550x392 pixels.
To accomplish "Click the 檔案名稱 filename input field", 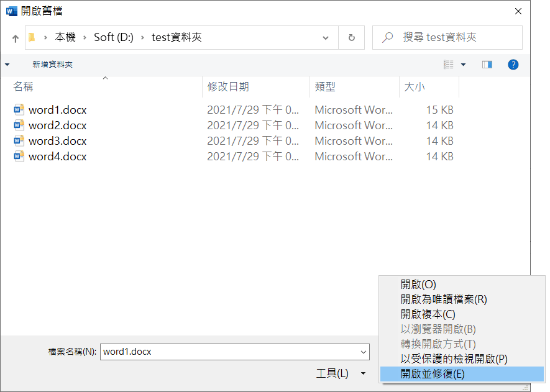I will 235,352.
